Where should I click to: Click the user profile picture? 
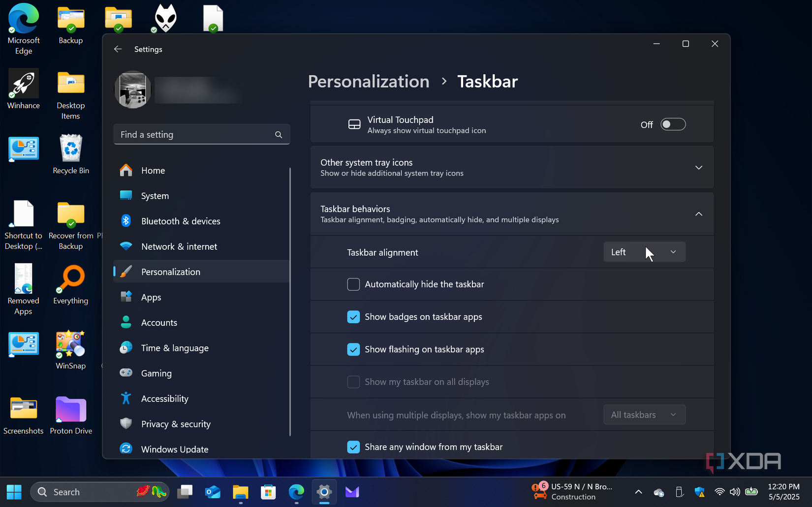(x=133, y=89)
